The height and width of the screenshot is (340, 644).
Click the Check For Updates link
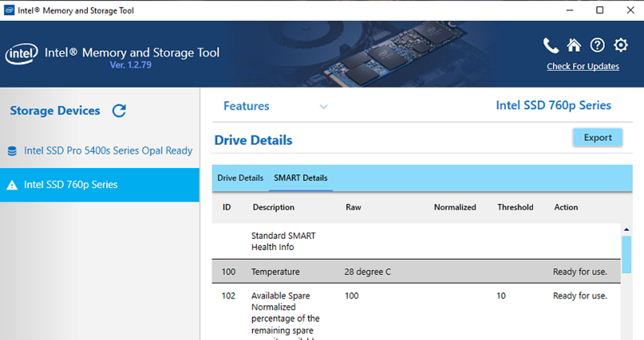tap(583, 66)
